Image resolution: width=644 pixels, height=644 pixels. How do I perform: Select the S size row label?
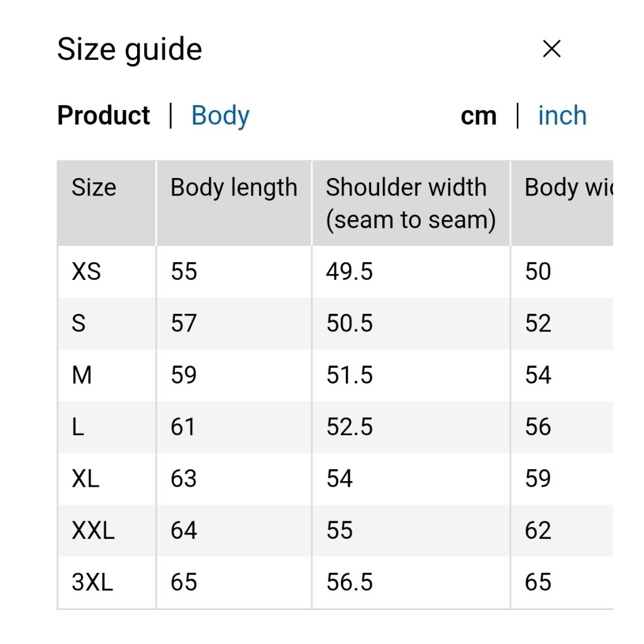(79, 323)
